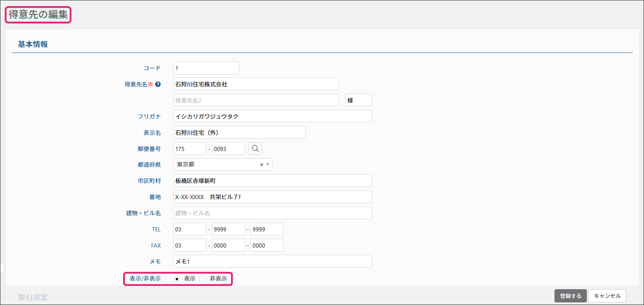644x305 pixels.
Task: Click the フリガナ input field
Action: 272,116
